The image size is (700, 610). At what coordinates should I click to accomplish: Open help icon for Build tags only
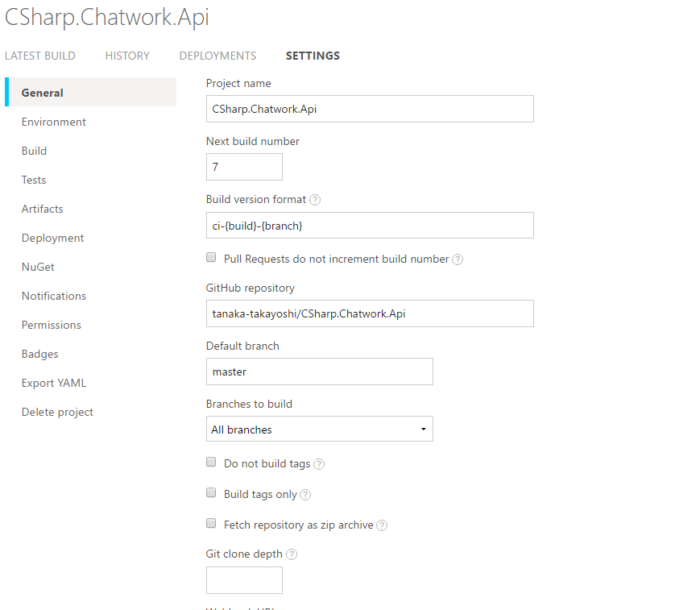[x=305, y=495]
